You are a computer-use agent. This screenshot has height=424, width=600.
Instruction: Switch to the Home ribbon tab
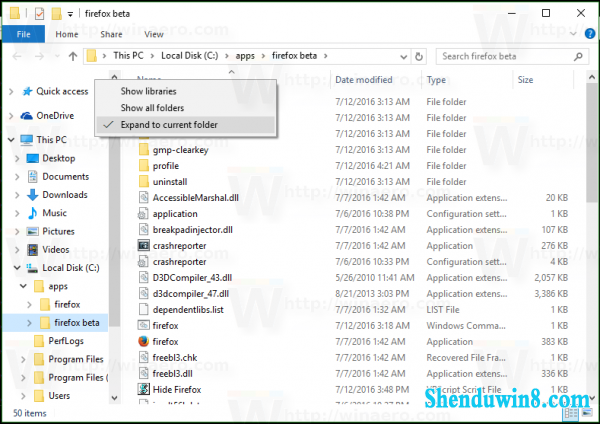67,34
